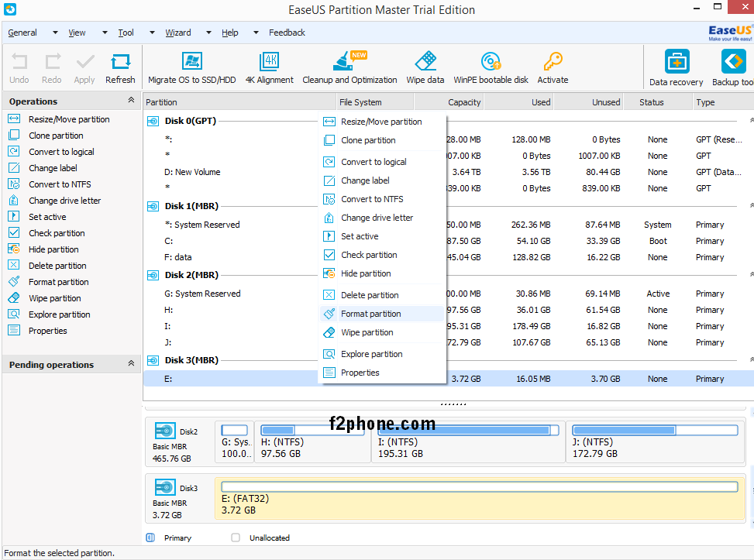
Task: Click Wipe partition in Operations panel
Action: (55, 298)
